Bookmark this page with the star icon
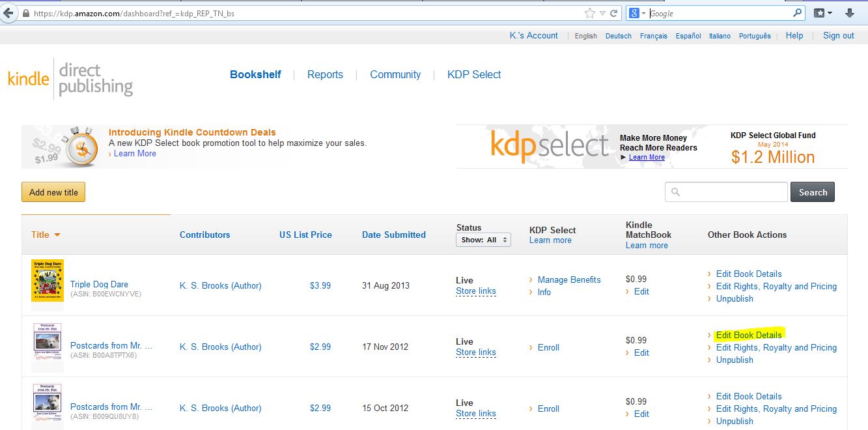Image resolution: width=868 pixels, height=430 pixels. click(589, 13)
